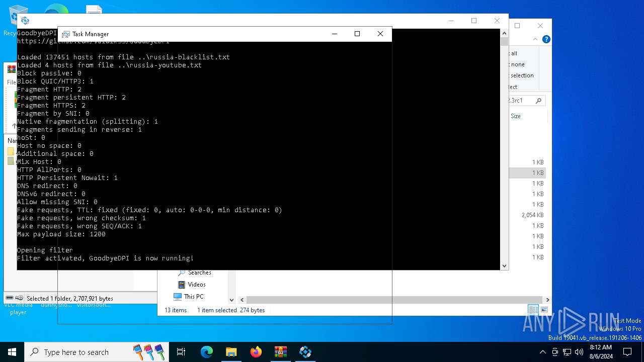
Task: Click the 'Filter activated' console output line
Action: tap(105, 258)
